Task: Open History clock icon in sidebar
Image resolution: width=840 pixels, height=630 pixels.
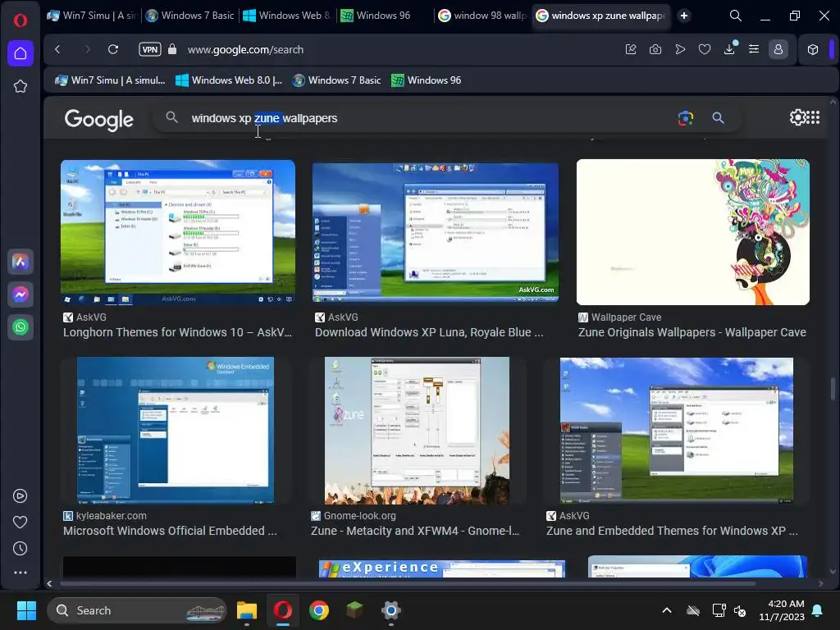Action: pyautogui.click(x=20, y=549)
